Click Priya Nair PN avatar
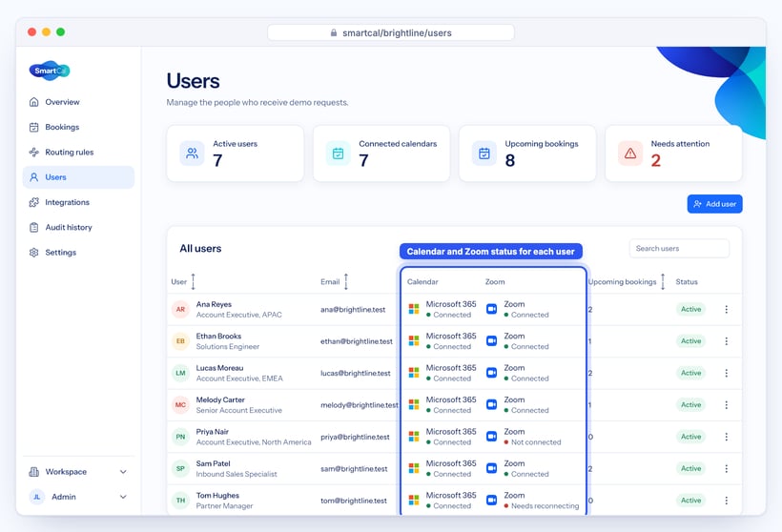The image size is (782, 532). (x=180, y=437)
